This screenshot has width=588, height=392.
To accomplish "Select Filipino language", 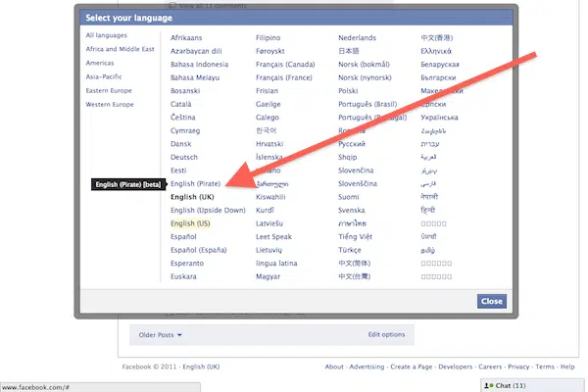I will click(x=268, y=38).
